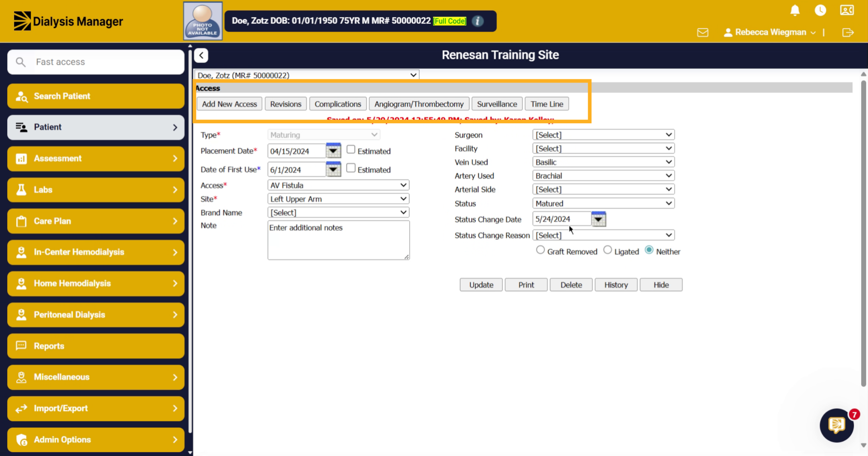The image size is (868, 456).
Task: Click the Update button
Action: (481, 285)
